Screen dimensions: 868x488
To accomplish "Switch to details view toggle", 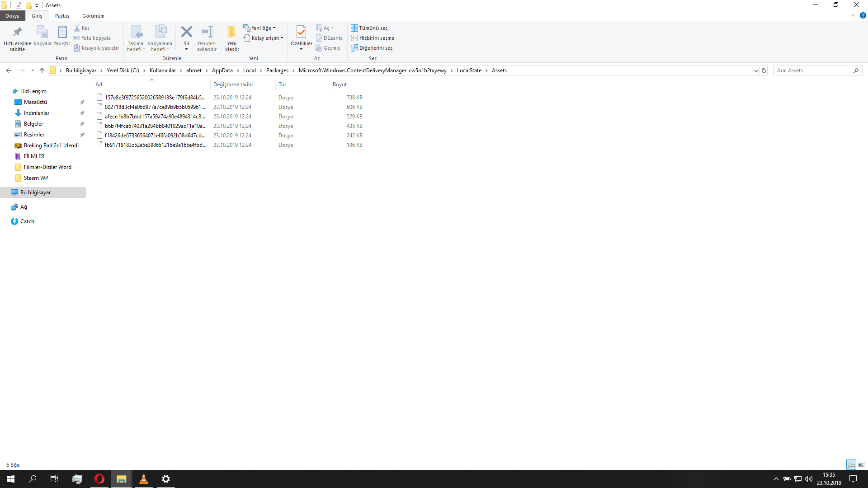I will pos(851,465).
